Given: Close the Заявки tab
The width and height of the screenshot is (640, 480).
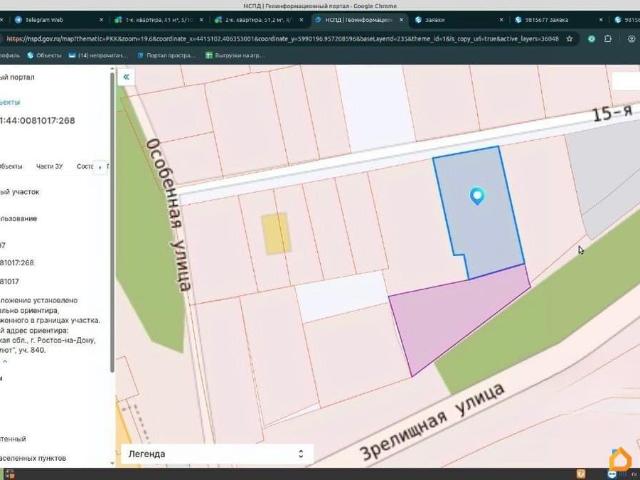Looking at the screenshot, I should pyautogui.click(x=501, y=20).
